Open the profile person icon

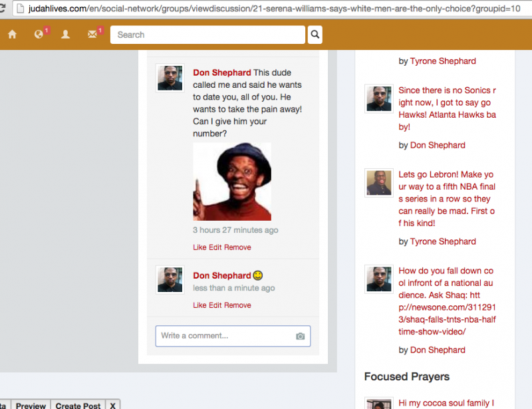tap(65, 35)
